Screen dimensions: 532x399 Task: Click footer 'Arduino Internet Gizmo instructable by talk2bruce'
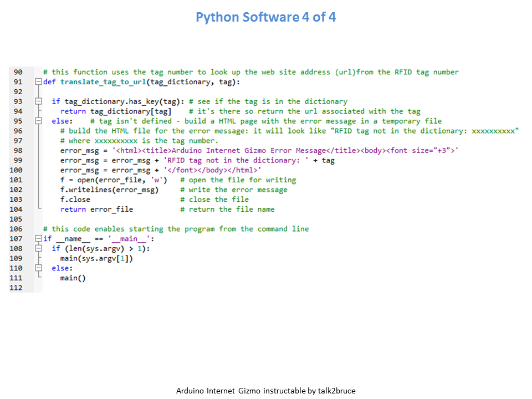tap(265, 391)
